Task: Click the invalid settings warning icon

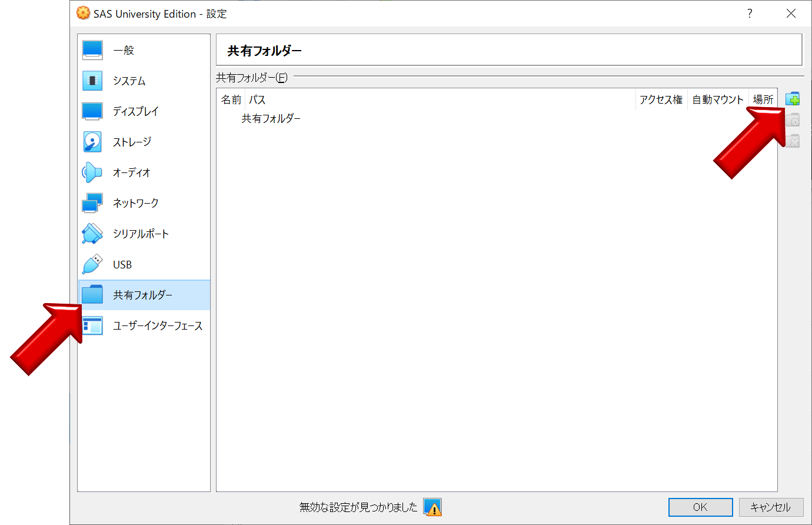Action: [432, 507]
